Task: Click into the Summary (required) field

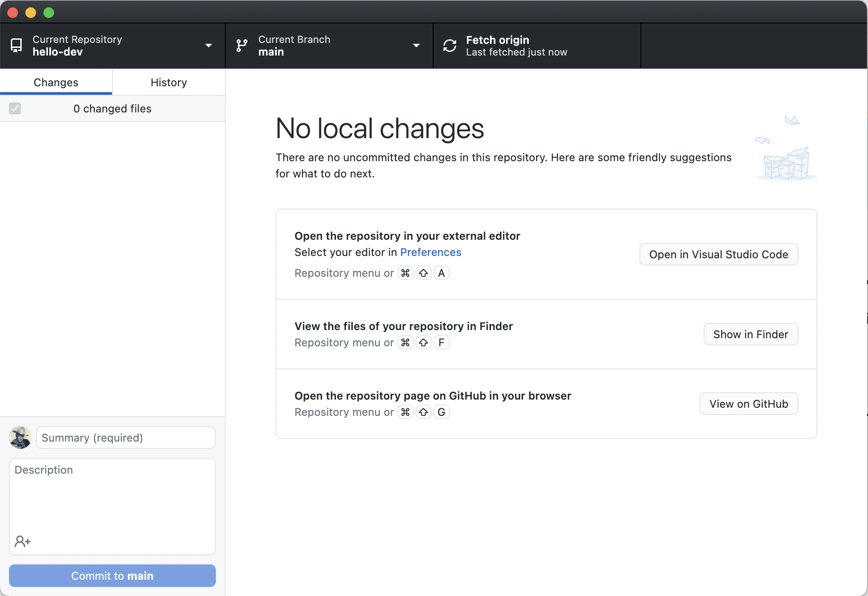Action: 126,438
